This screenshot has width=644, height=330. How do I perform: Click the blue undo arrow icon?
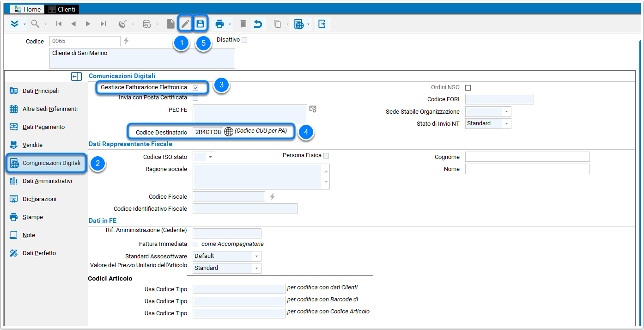click(x=258, y=24)
